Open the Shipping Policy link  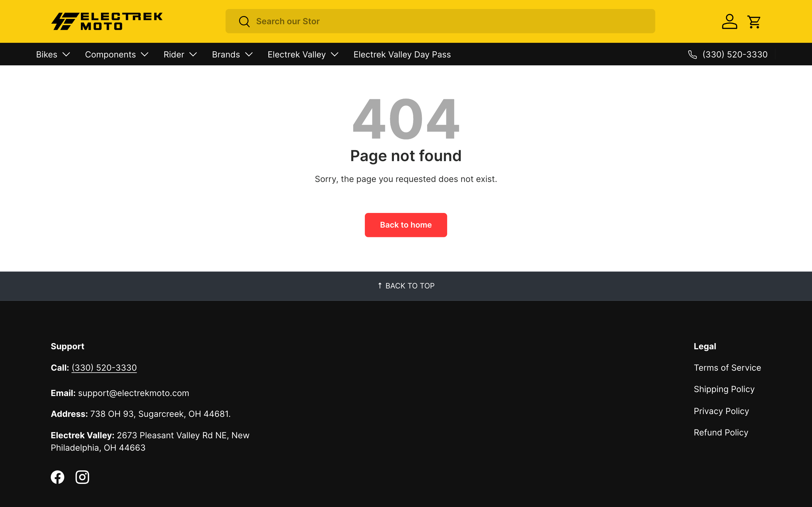[724, 389]
